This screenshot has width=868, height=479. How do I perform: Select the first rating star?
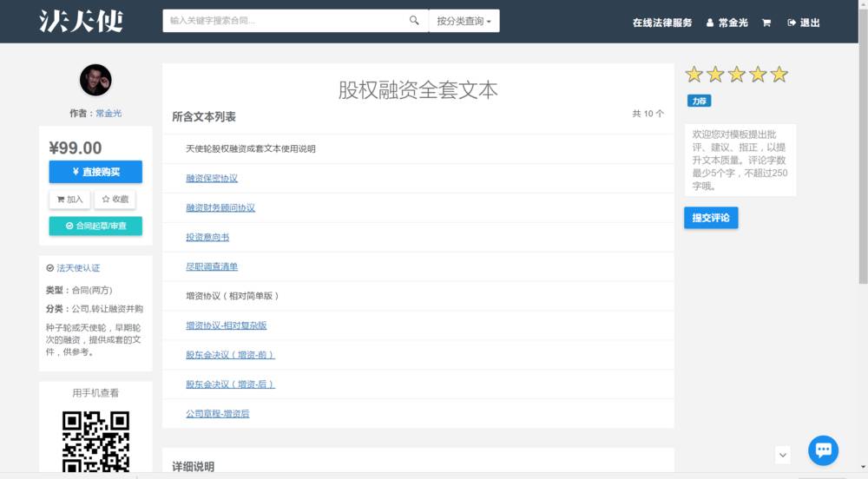pyautogui.click(x=694, y=75)
